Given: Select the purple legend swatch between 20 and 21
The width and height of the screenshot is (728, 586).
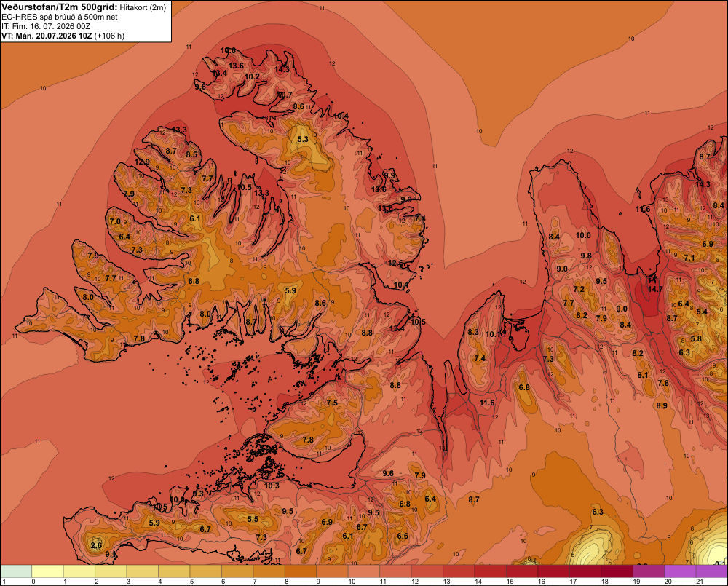Looking at the screenshot, I should click(x=681, y=571).
